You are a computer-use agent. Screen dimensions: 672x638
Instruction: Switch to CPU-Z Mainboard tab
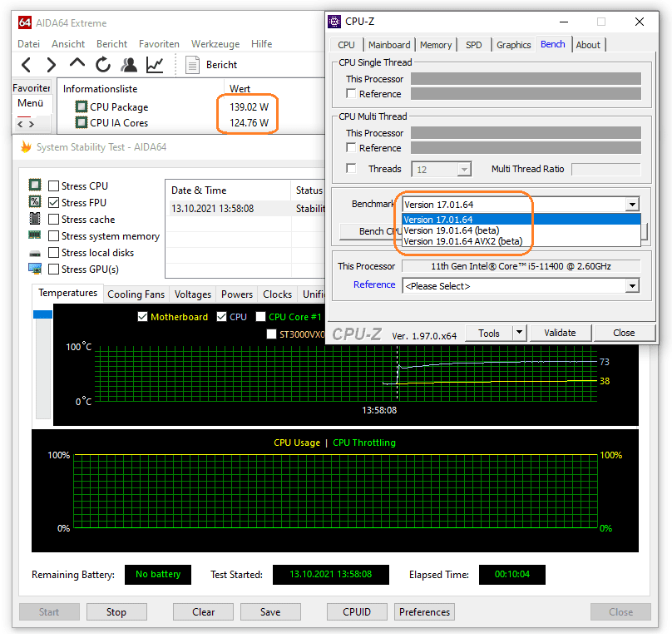tap(389, 45)
